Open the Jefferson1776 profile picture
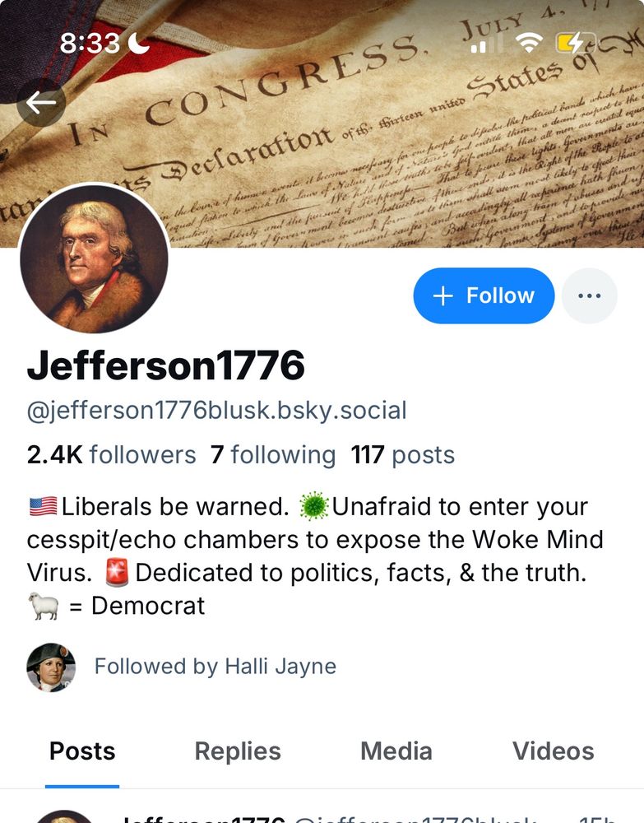The height and width of the screenshot is (823, 644). pyautogui.click(x=94, y=259)
